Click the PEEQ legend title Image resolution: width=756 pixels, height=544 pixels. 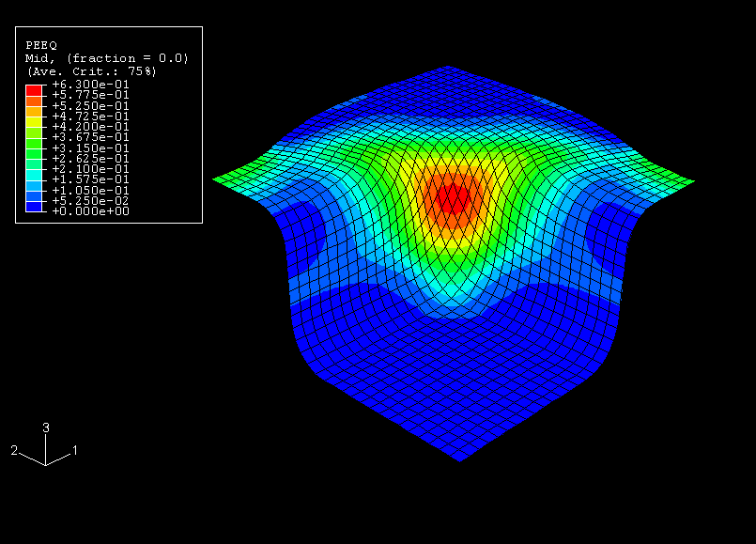tap(41, 45)
